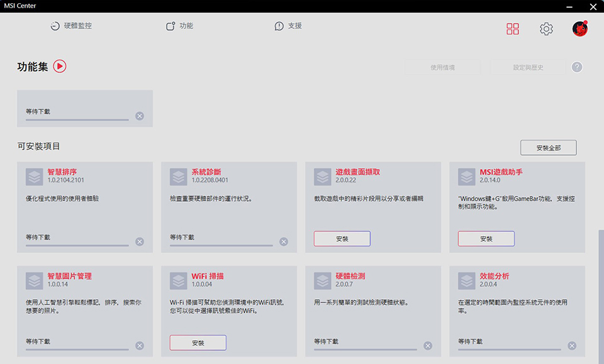
Task: Click the 效能分析 stack icon
Action: (466, 281)
